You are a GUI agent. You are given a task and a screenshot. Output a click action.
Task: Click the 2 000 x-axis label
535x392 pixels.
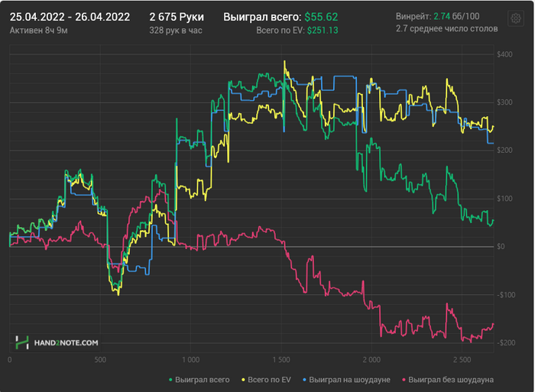click(371, 360)
